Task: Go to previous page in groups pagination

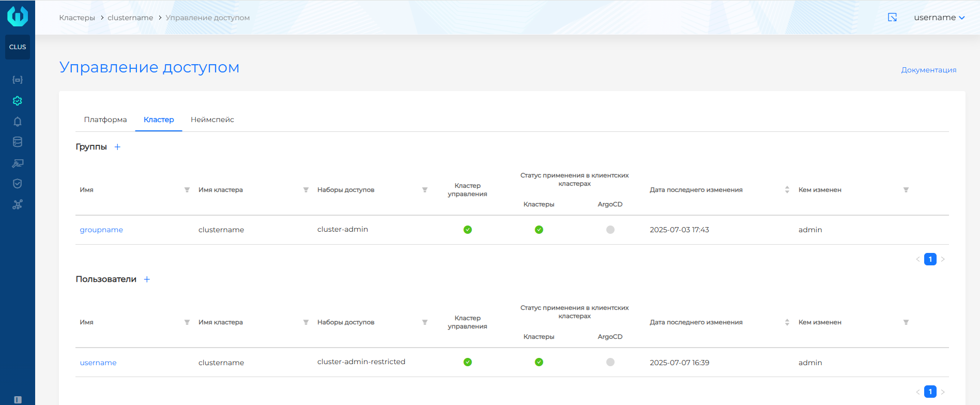Action: (918, 259)
